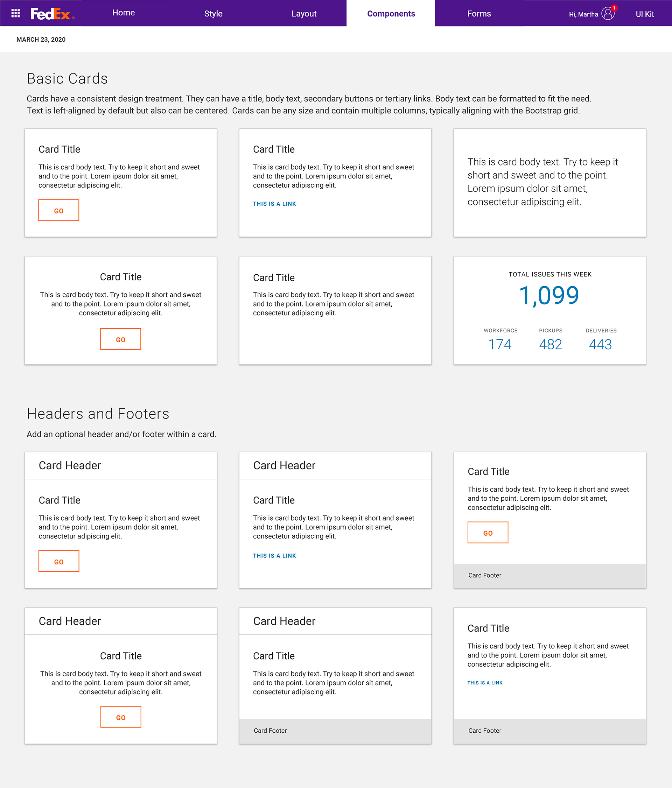Click GO in the centered basic card

point(120,339)
